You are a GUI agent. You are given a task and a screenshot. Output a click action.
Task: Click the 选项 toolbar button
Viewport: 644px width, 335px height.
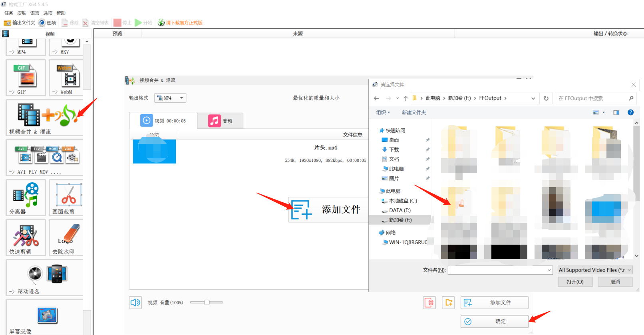coord(47,23)
